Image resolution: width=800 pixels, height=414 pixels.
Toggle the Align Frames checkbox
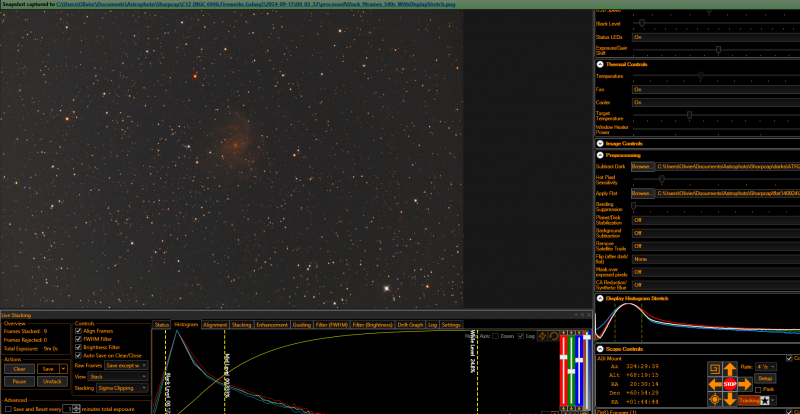tap(78, 331)
